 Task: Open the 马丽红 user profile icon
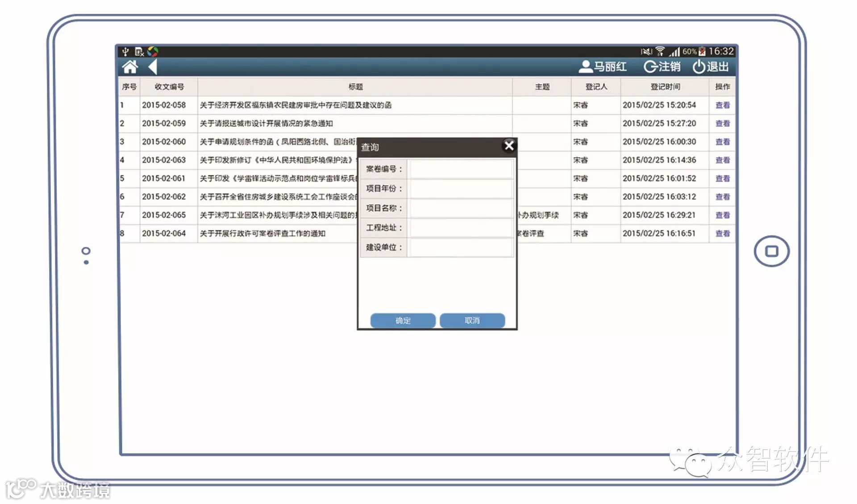pyautogui.click(x=585, y=67)
